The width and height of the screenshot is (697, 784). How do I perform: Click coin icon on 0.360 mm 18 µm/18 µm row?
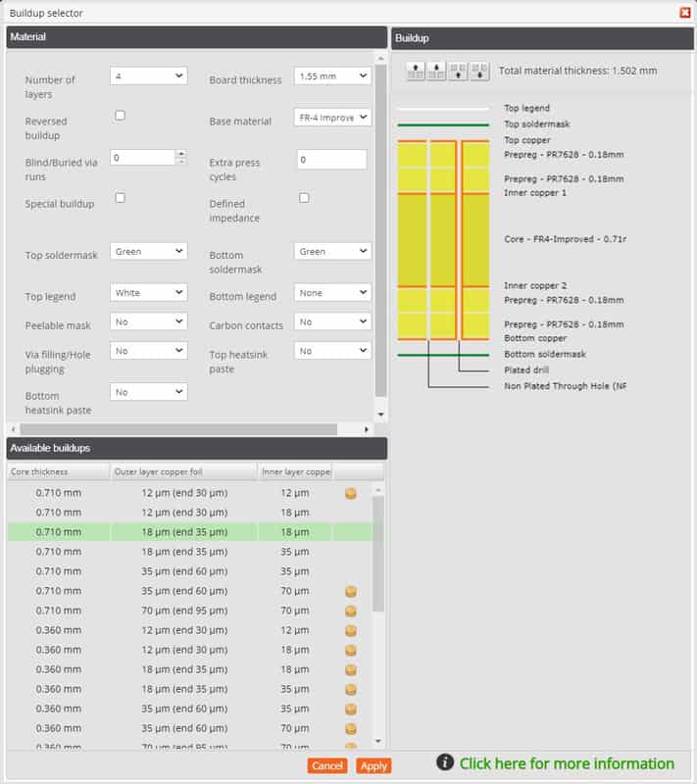[351, 670]
